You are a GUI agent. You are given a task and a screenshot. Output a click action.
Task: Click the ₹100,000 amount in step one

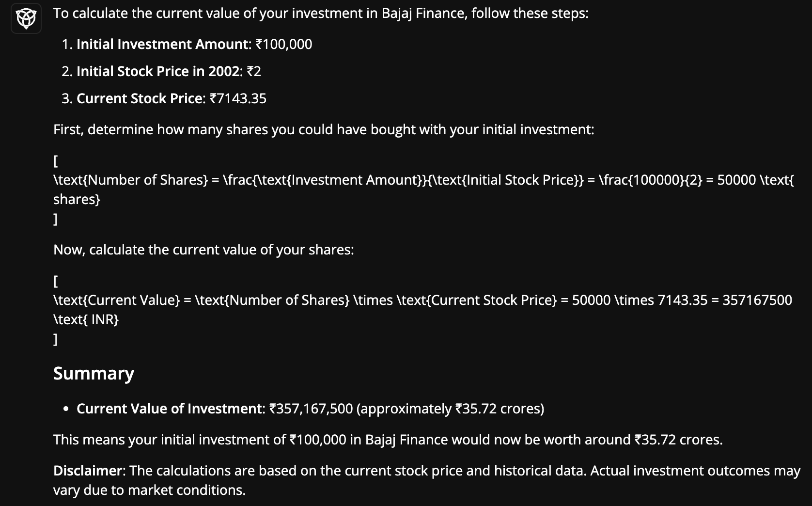[283, 44]
